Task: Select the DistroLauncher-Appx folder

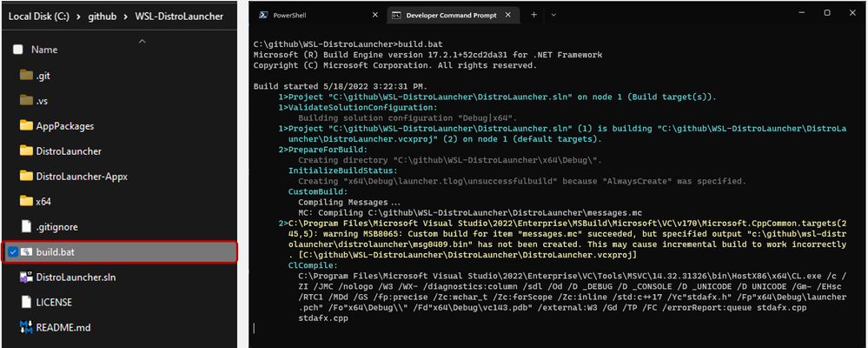Action: click(82, 177)
